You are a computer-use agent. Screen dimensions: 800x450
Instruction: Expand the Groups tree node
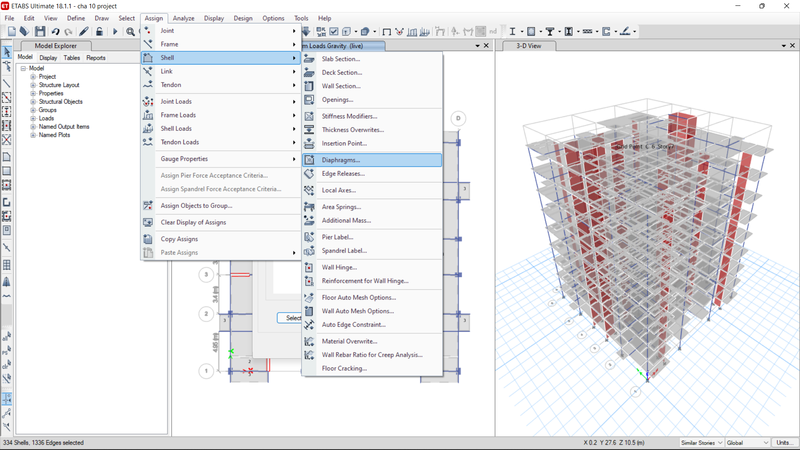coord(33,110)
